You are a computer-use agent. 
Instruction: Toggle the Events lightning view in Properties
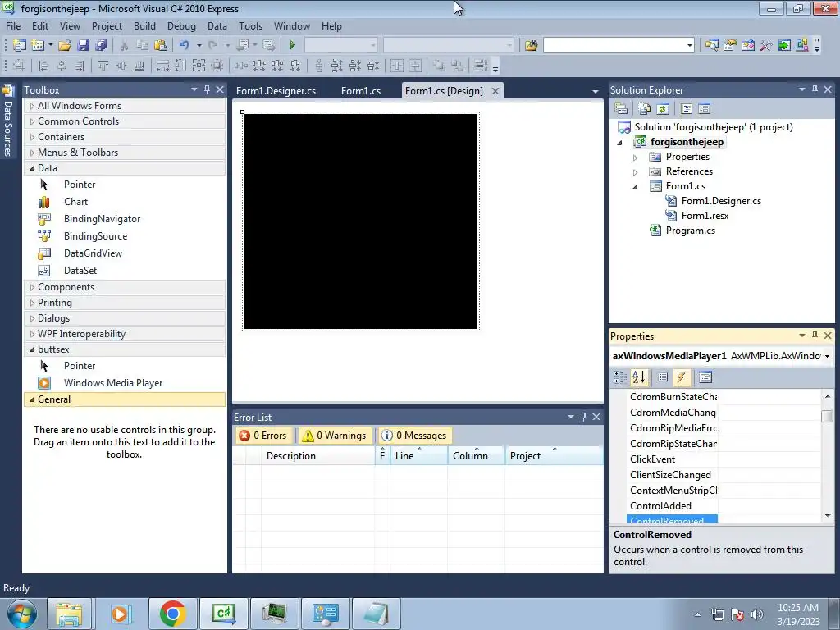point(681,377)
